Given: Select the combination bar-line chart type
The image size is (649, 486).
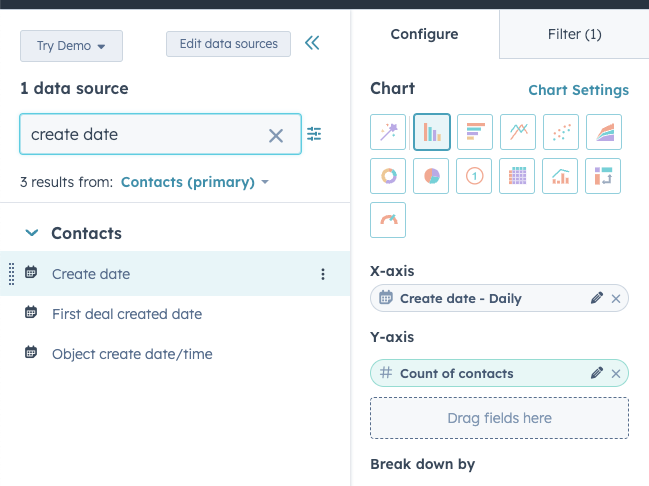Looking at the screenshot, I should [x=560, y=176].
